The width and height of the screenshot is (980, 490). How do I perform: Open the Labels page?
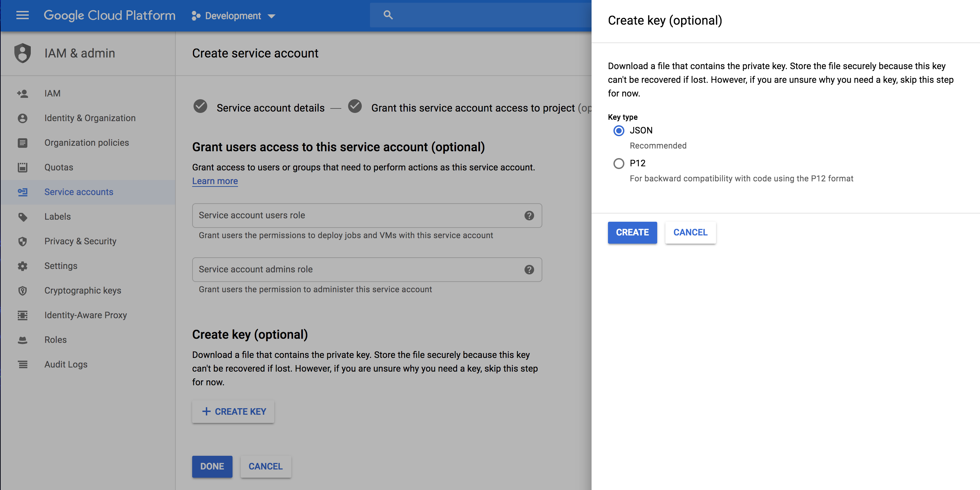(88, 217)
